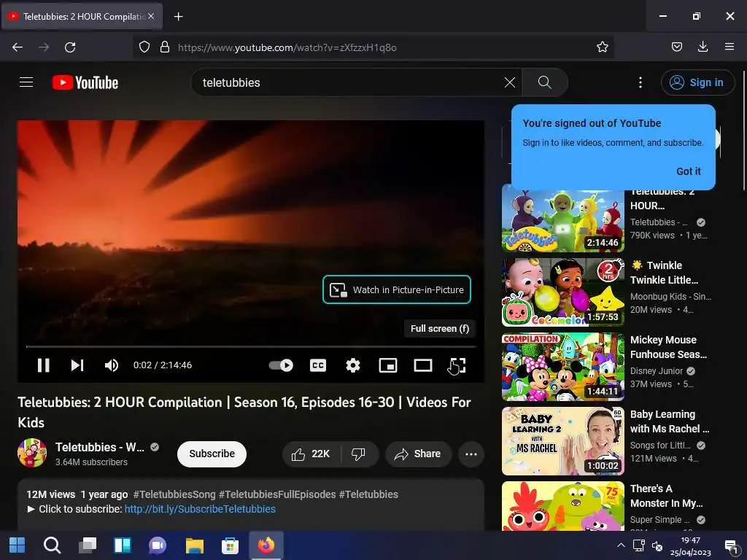Bookmark this page with star

602,47
